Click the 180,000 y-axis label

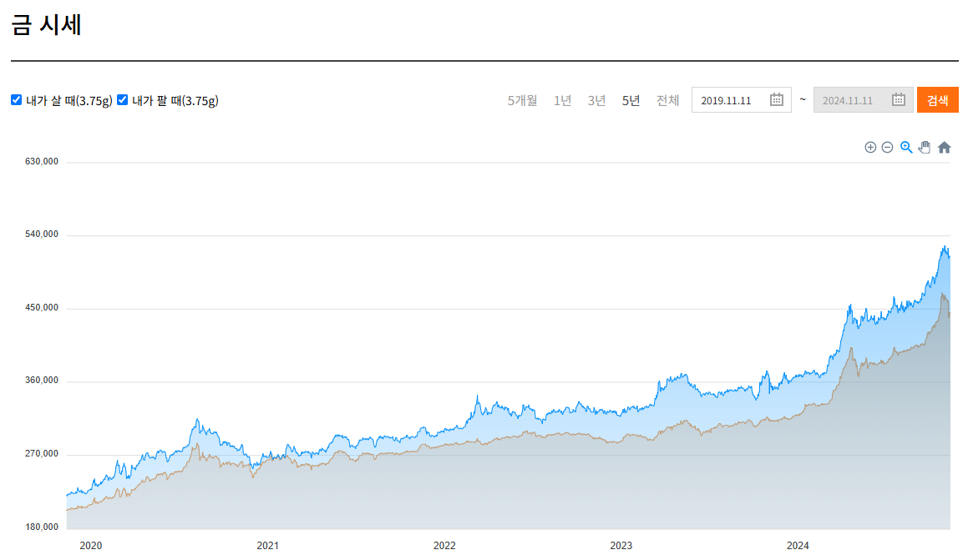pyautogui.click(x=42, y=527)
